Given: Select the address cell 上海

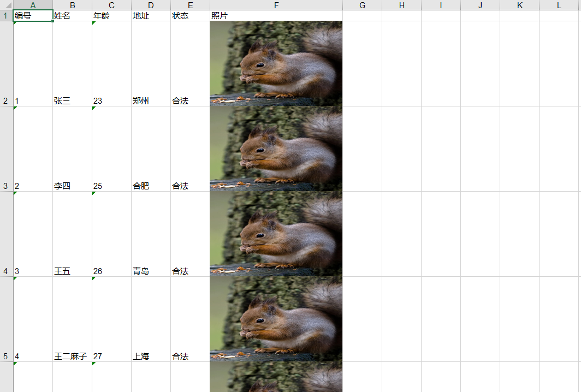Looking at the screenshot, I should [151, 319].
